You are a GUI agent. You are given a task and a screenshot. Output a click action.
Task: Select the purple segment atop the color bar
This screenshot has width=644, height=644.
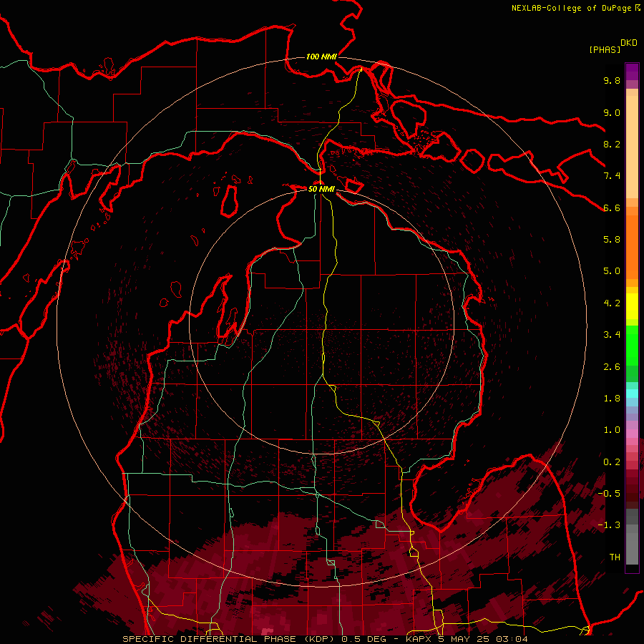(x=632, y=72)
